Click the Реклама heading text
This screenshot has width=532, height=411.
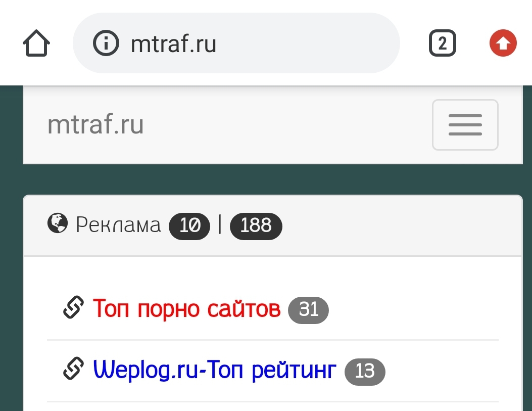point(118,225)
